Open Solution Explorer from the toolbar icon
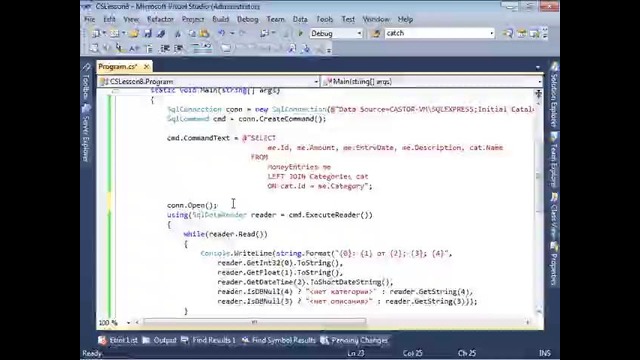Image resolution: width=640 pixels, height=360 pixels. click(x=508, y=33)
